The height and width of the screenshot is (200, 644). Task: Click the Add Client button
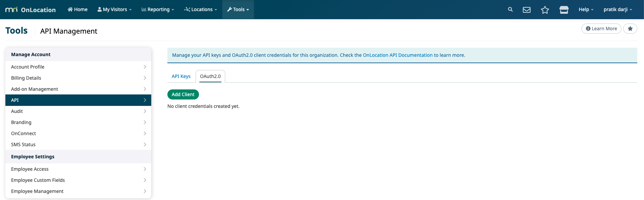183,94
